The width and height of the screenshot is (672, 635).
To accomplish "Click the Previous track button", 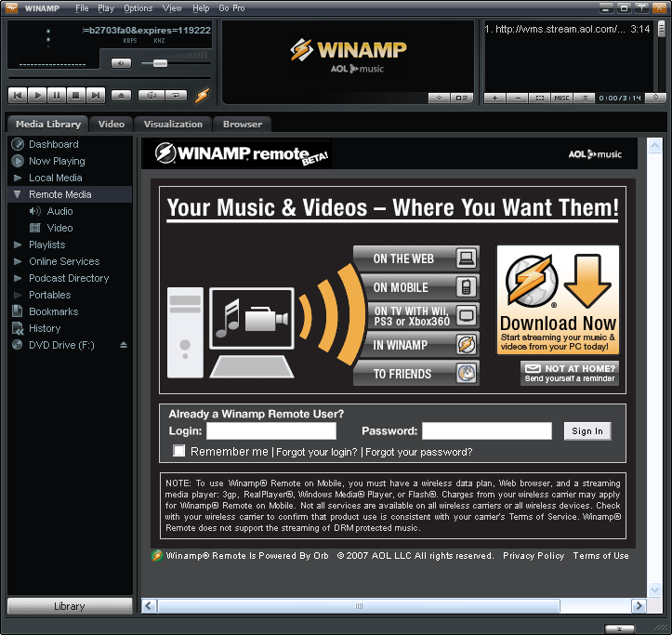I will pyautogui.click(x=18, y=95).
